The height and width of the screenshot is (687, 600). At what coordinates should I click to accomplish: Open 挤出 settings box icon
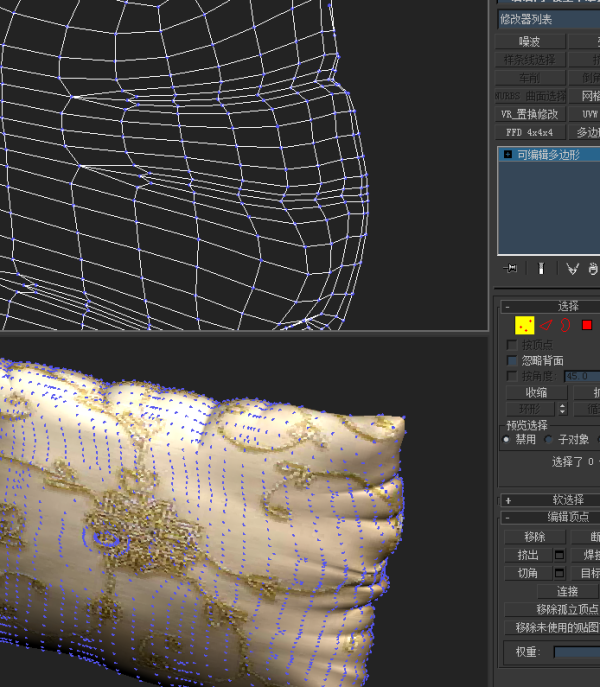tap(559, 555)
